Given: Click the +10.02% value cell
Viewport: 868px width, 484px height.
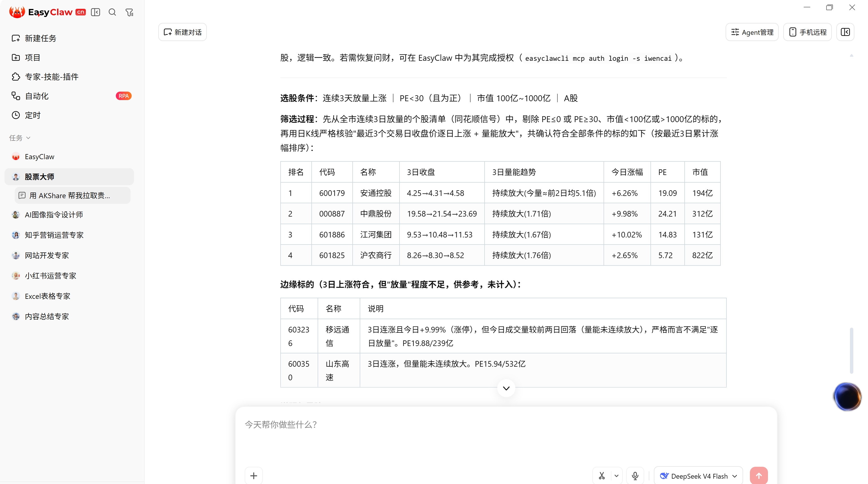Looking at the screenshot, I should point(627,235).
